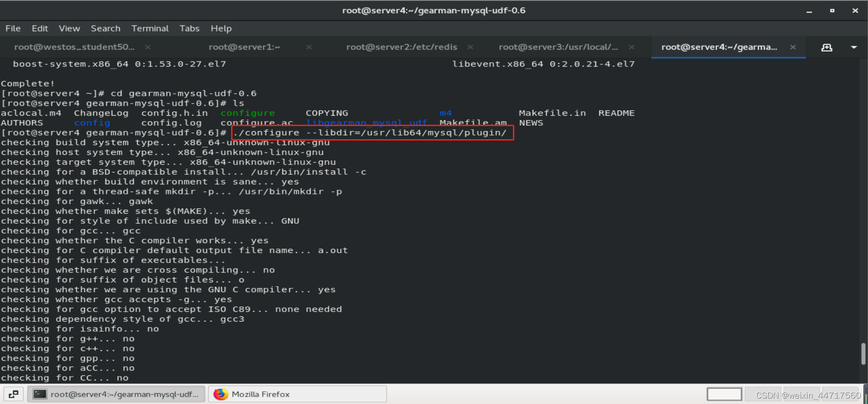Close the root@server3:/usr/local tab
This screenshot has height=404, width=868.
(631, 47)
